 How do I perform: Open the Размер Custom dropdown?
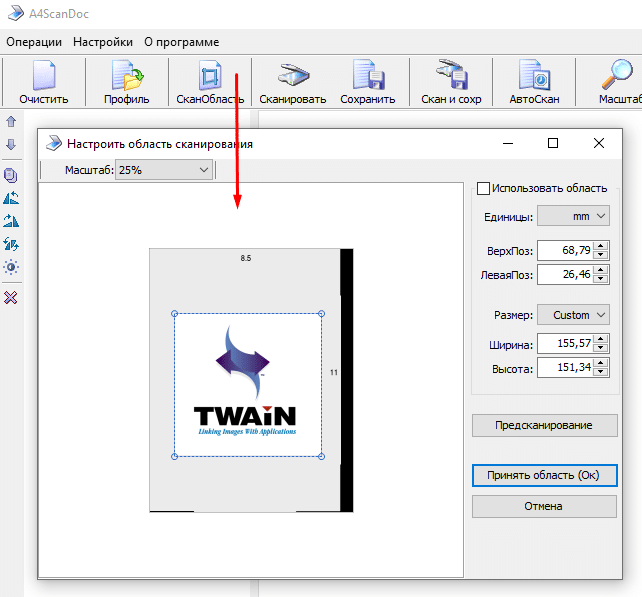(573, 314)
